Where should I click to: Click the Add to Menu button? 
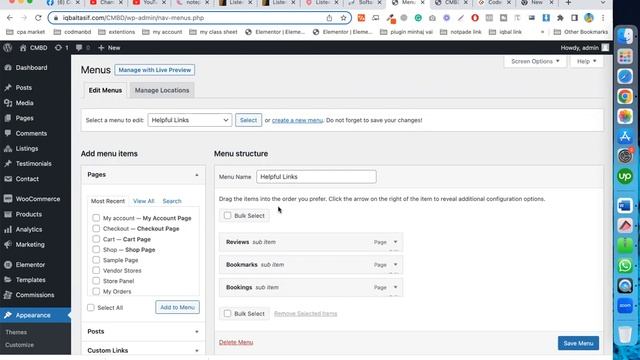tap(177, 307)
